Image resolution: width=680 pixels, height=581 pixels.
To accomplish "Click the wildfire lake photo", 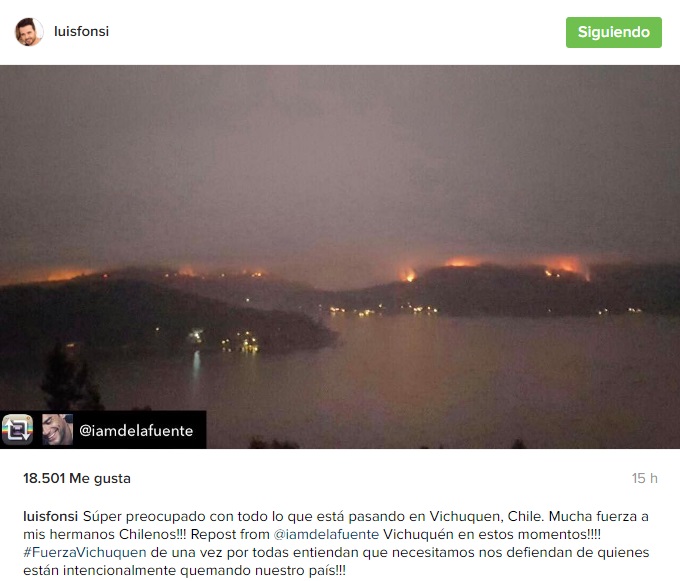I will (340, 257).
